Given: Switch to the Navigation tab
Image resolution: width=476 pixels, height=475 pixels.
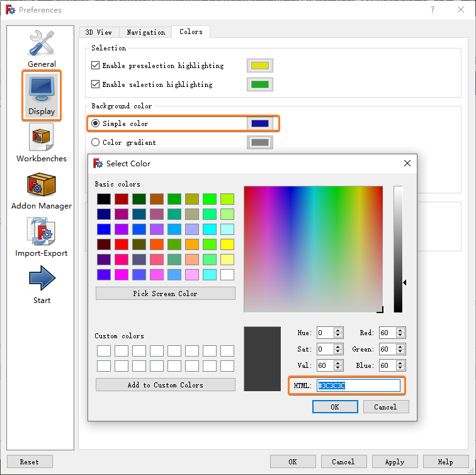Looking at the screenshot, I should [145, 32].
